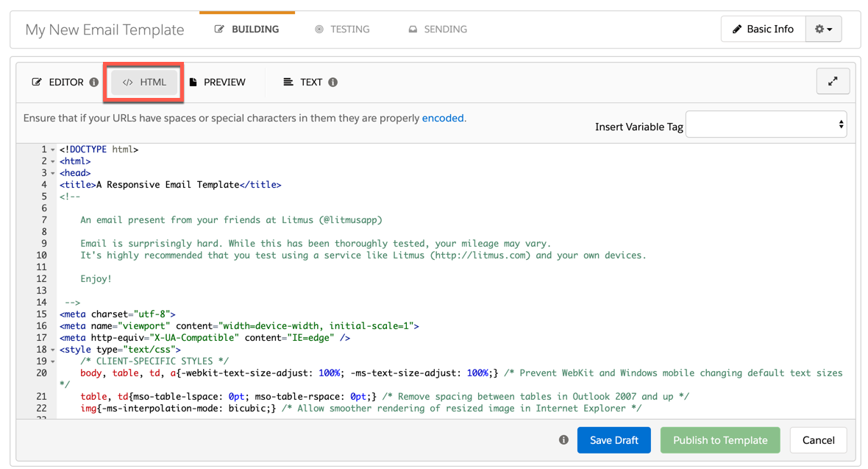
Task: Collapse the head tag fold on line 3
Action: pos(53,173)
